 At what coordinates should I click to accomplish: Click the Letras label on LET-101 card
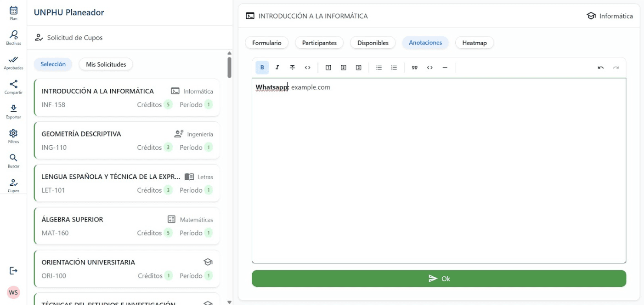[x=205, y=177]
